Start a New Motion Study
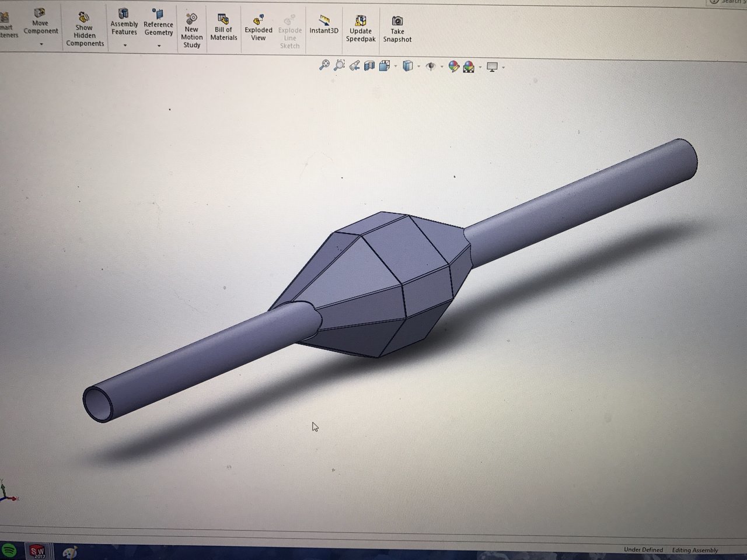Image resolution: width=747 pixels, height=560 pixels. 191,30
